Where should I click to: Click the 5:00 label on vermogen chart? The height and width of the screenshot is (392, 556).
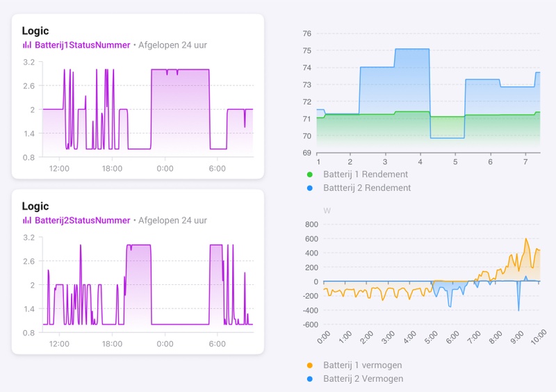(x=431, y=337)
